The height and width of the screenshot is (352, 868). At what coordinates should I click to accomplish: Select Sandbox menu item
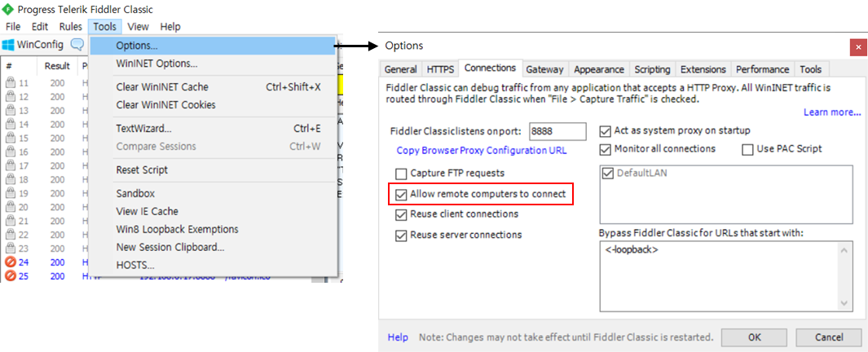click(x=213, y=194)
